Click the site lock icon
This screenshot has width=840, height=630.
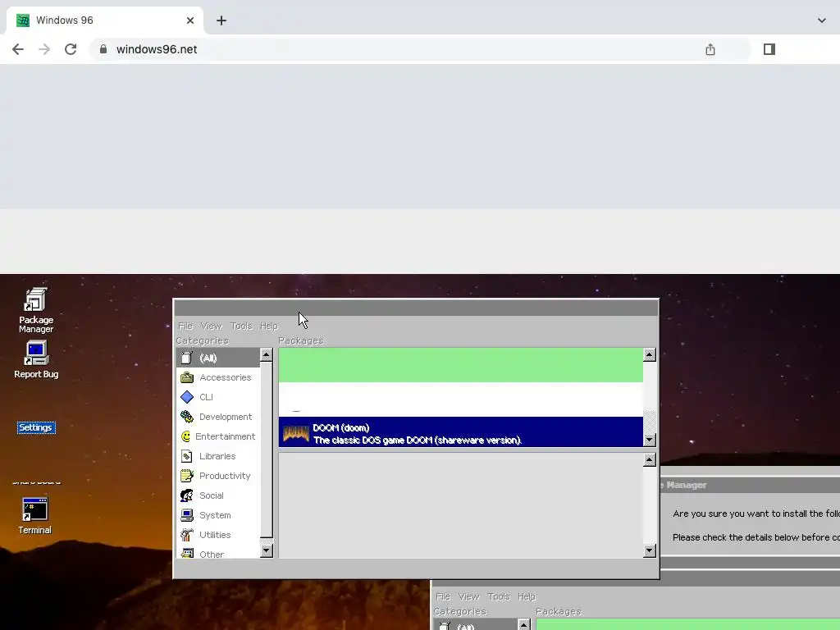coord(103,49)
